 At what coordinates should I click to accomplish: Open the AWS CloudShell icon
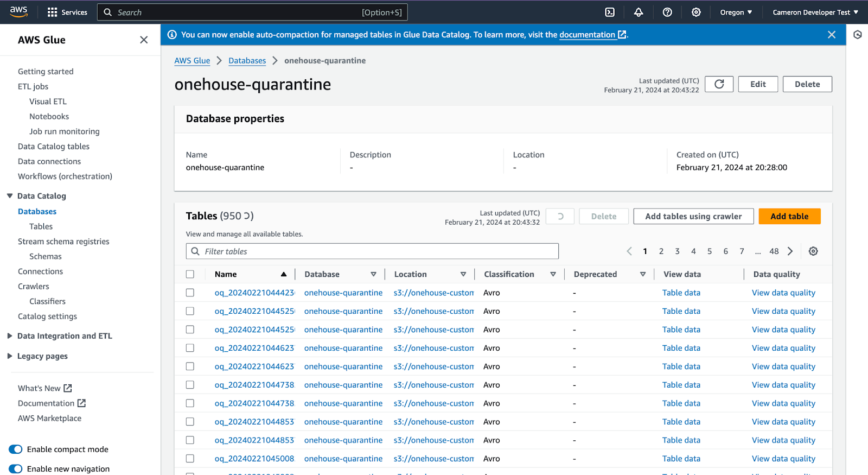[610, 12]
